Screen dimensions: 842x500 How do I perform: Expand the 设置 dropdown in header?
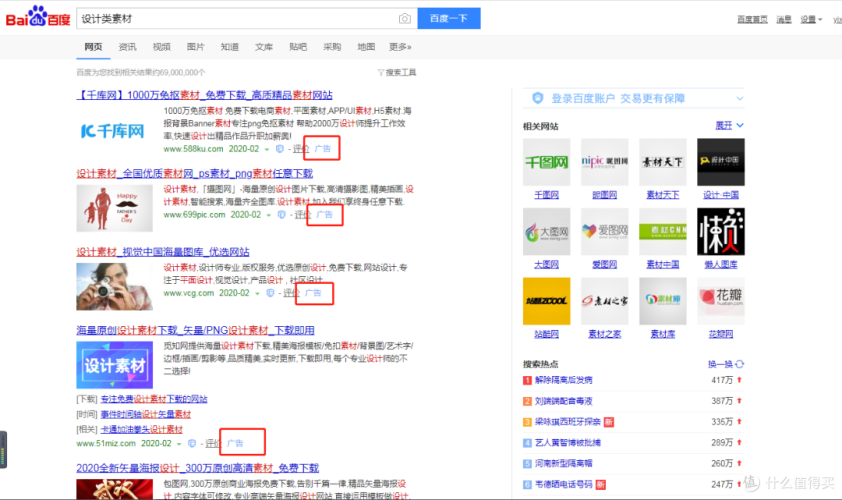[x=811, y=19]
